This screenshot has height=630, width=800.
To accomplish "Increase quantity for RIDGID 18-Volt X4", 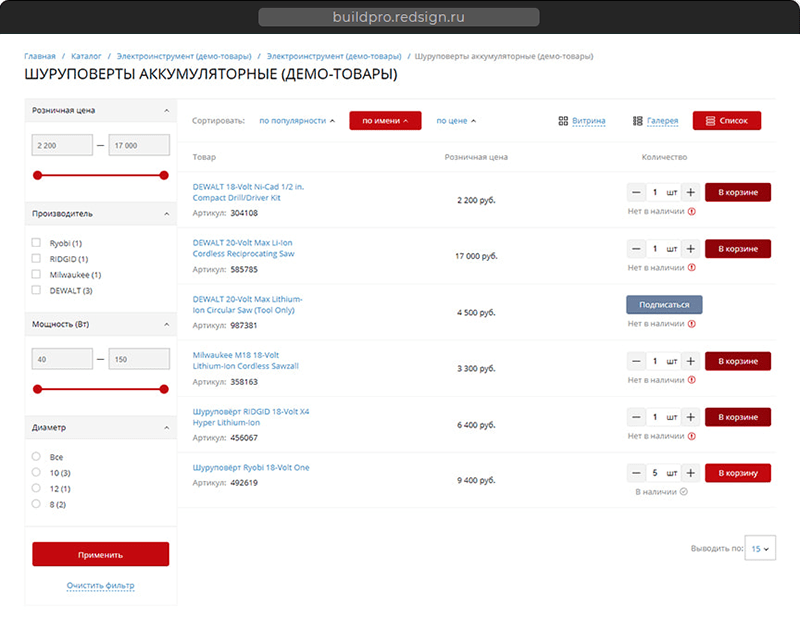I will point(690,417).
